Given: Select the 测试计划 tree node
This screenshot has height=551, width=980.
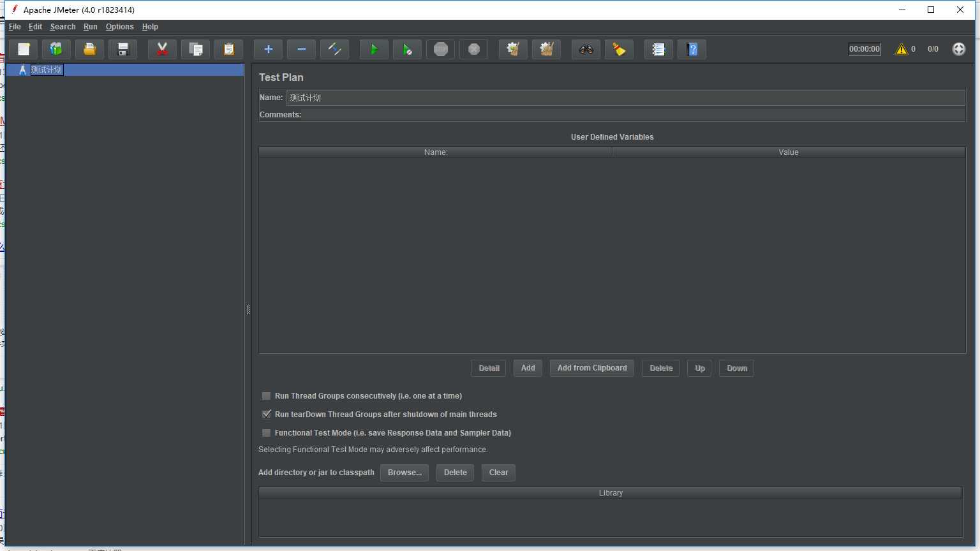Looking at the screenshot, I should 47,70.
